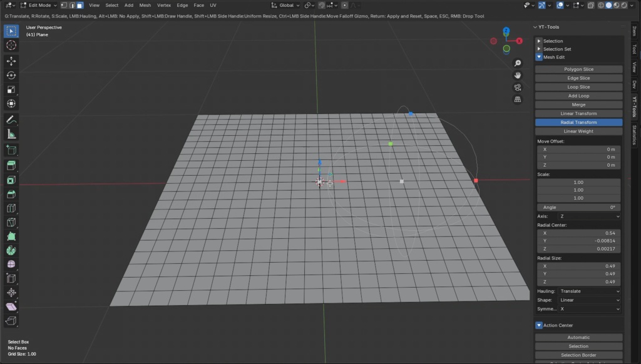Activate the Cursor tool

coord(11,45)
